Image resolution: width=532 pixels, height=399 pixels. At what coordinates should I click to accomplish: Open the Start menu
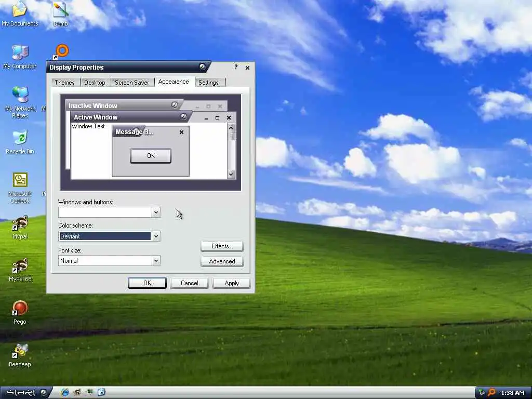tap(26, 393)
